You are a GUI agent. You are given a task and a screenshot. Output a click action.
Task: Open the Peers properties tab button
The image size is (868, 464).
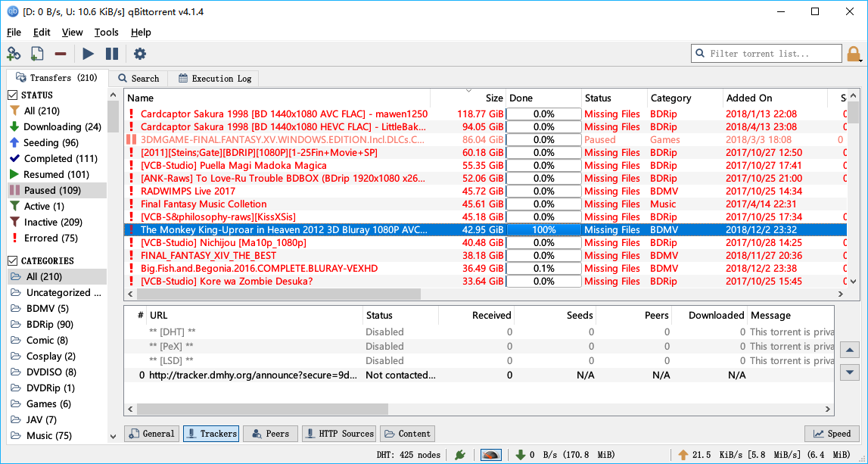pos(270,434)
